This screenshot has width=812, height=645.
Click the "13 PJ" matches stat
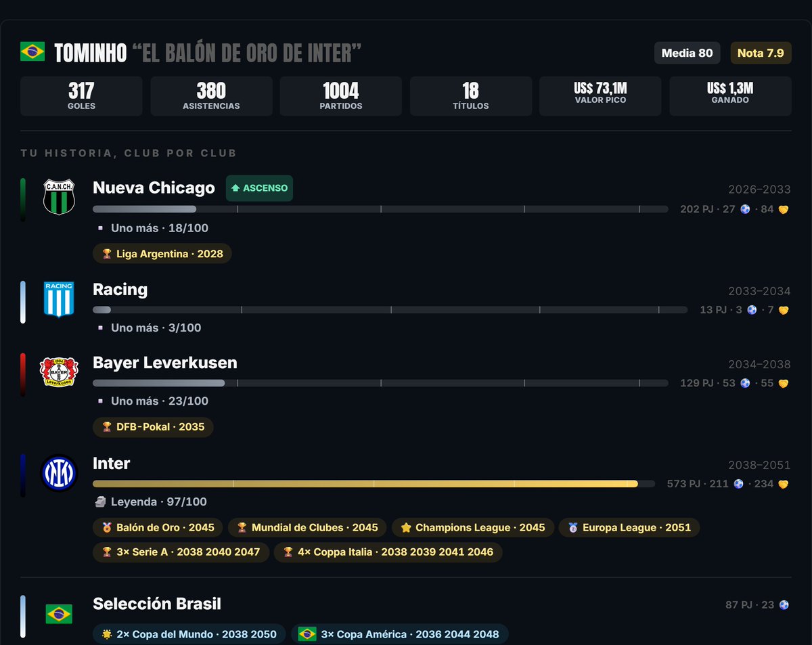(x=713, y=310)
